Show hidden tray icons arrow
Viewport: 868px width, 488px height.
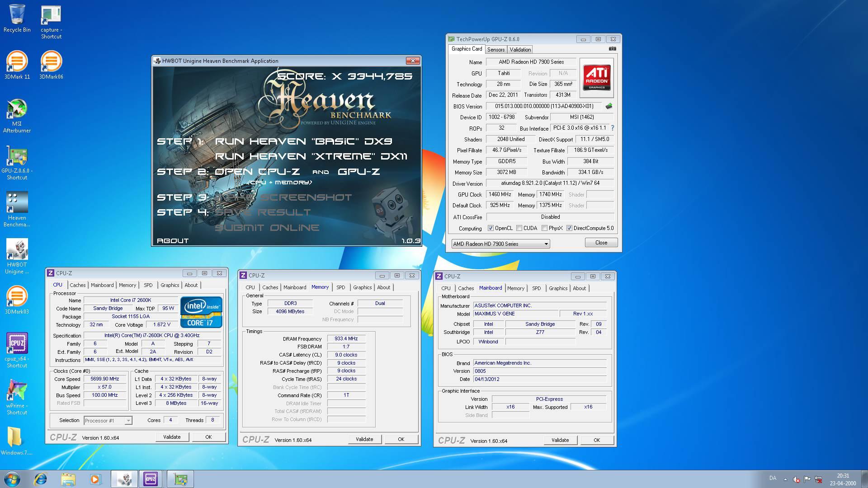click(785, 479)
